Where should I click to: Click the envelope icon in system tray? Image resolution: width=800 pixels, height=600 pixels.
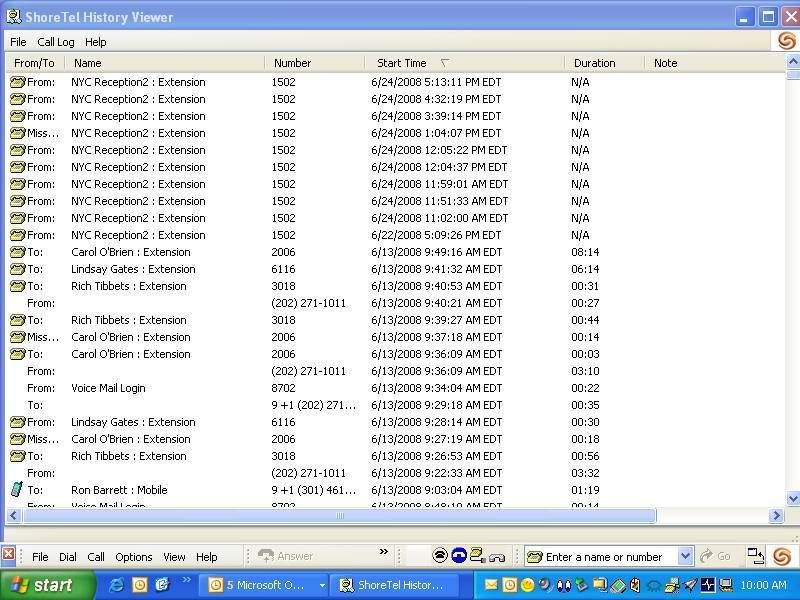point(491,585)
